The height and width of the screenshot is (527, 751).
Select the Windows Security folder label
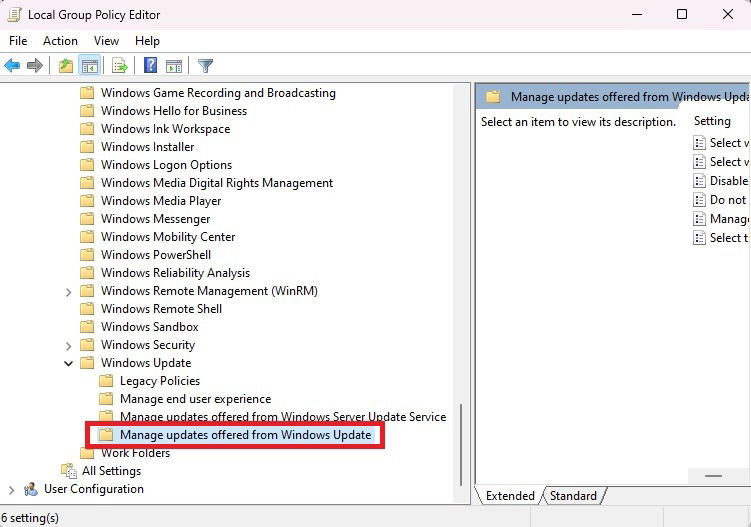(148, 345)
